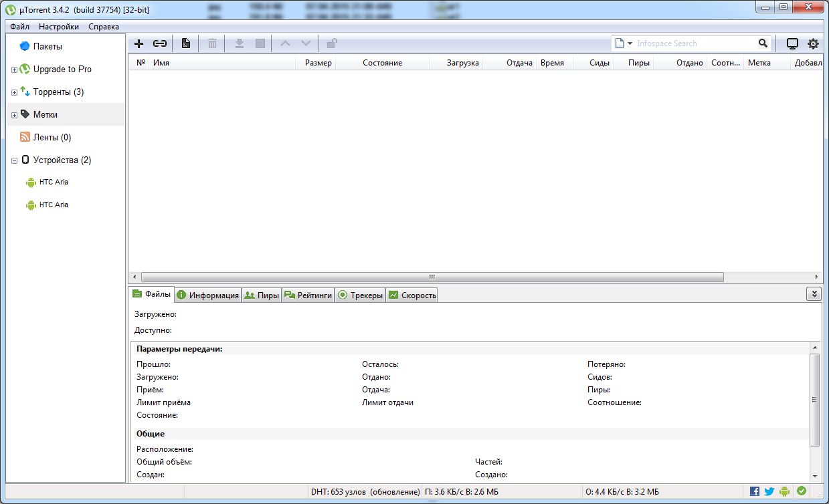Open the search provider dropdown arrow
Screen dimensions: 829x504
(x=630, y=43)
